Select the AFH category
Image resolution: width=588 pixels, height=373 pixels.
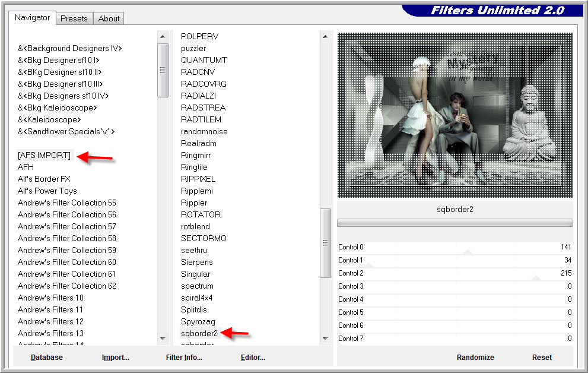tap(26, 167)
